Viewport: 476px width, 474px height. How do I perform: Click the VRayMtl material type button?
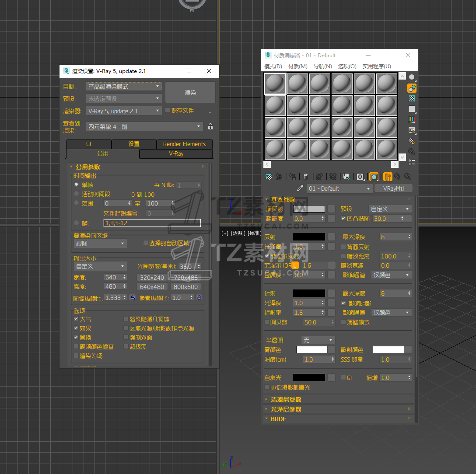click(393, 188)
